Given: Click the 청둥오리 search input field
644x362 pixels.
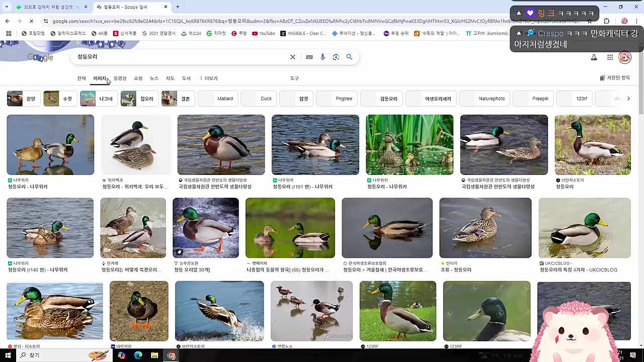Looking at the screenshot, I should point(181,57).
